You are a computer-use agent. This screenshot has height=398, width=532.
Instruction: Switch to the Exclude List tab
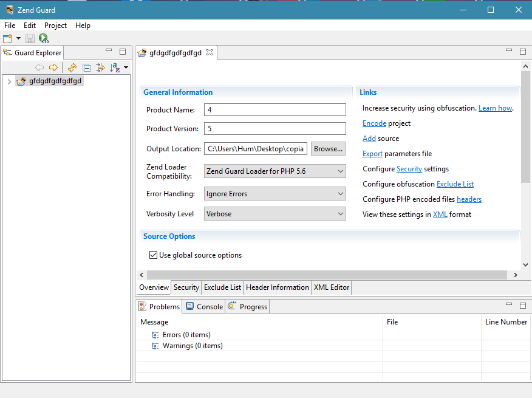(x=222, y=287)
